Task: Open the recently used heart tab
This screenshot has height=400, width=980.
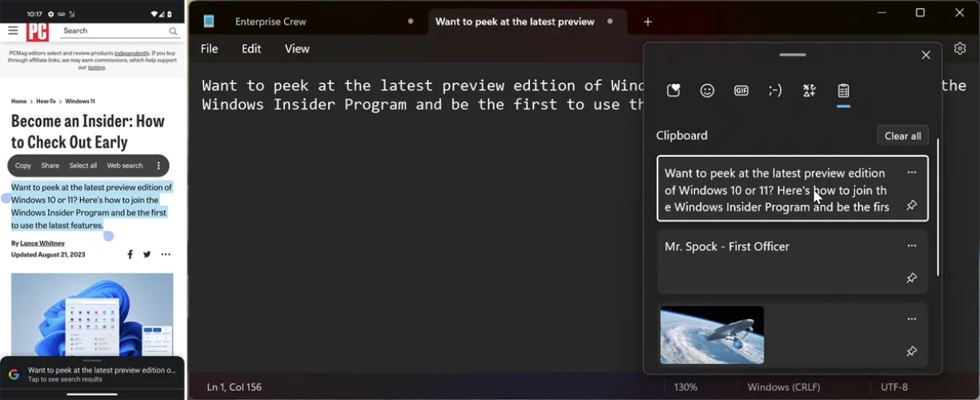Action: 673,91
